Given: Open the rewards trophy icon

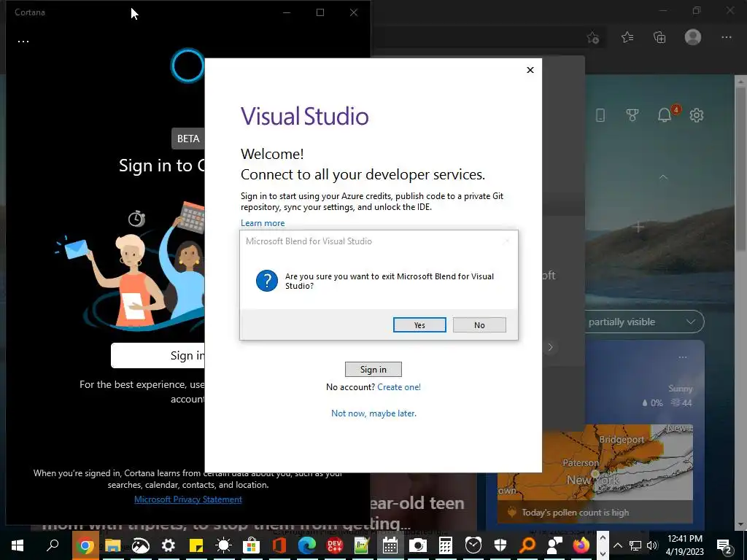Looking at the screenshot, I should (632, 114).
